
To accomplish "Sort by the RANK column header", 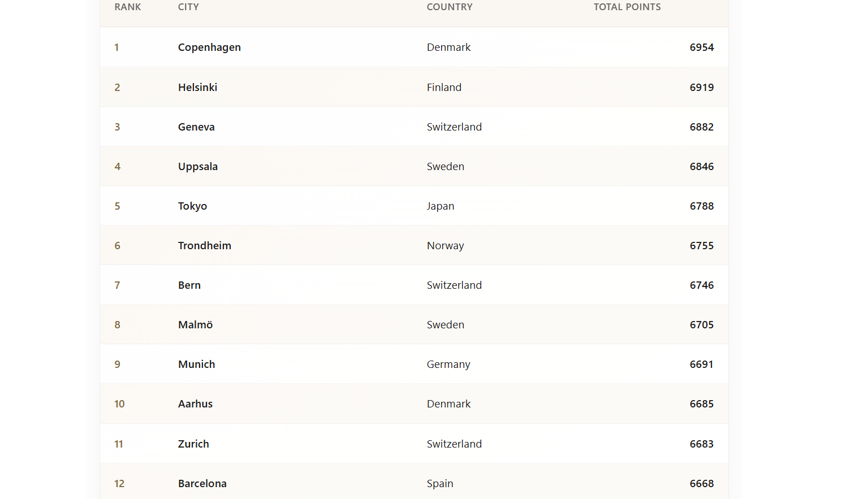I will (128, 7).
